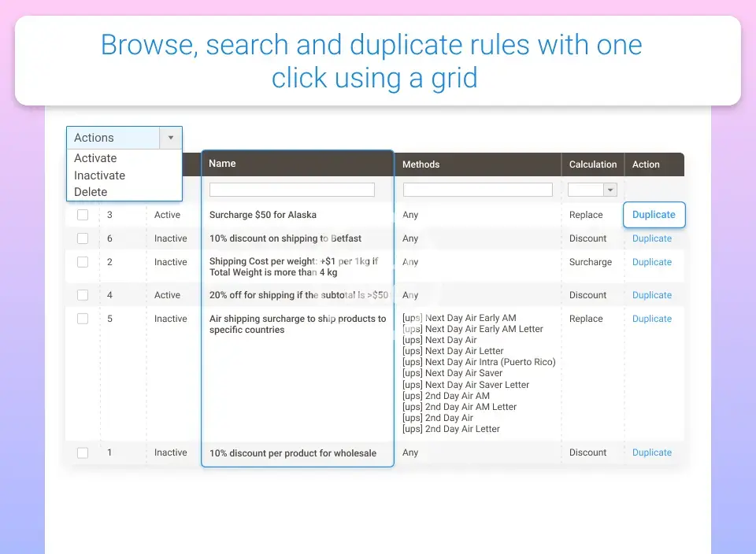Mark the checkbox for rule ID 5

[83, 319]
